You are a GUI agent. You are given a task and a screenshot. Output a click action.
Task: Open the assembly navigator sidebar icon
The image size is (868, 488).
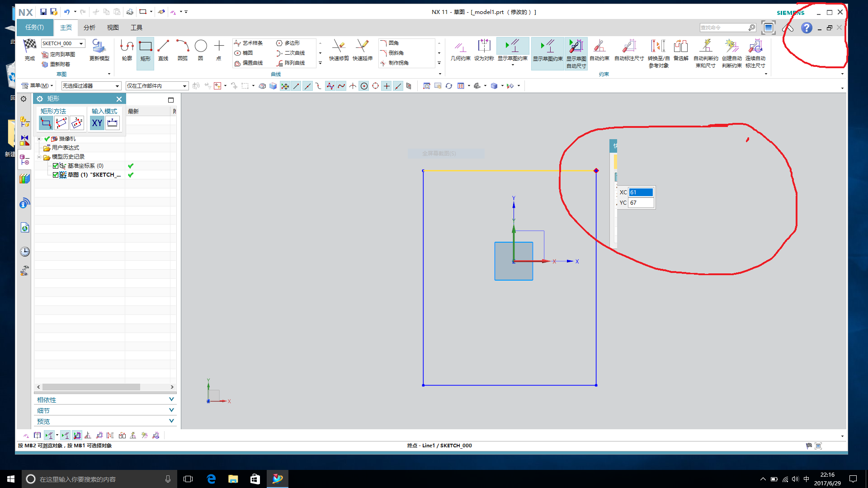click(25, 121)
